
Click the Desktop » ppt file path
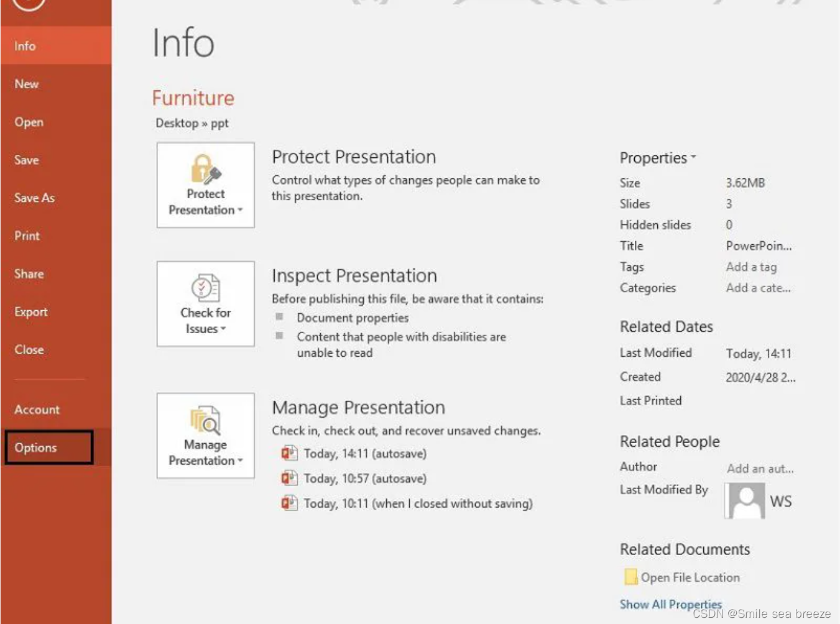click(192, 123)
